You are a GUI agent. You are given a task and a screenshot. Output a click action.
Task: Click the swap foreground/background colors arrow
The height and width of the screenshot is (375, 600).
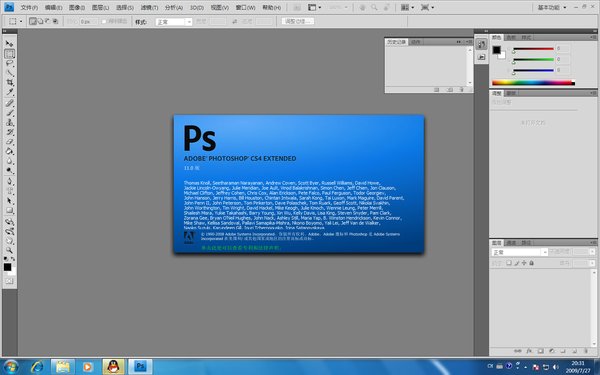click(13, 259)
